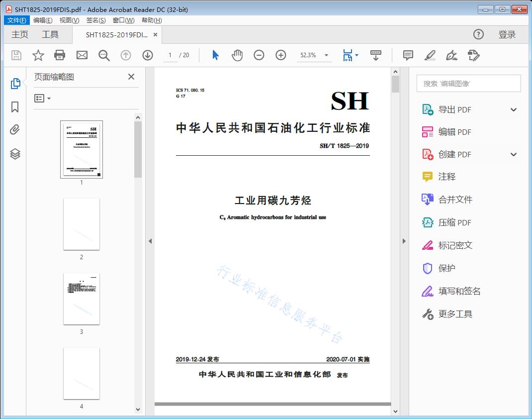The width and height of the screenshot is (532, 419).
Task: Open the zoom level 52.3% dropdown
Action: click(x=326, y=55)
